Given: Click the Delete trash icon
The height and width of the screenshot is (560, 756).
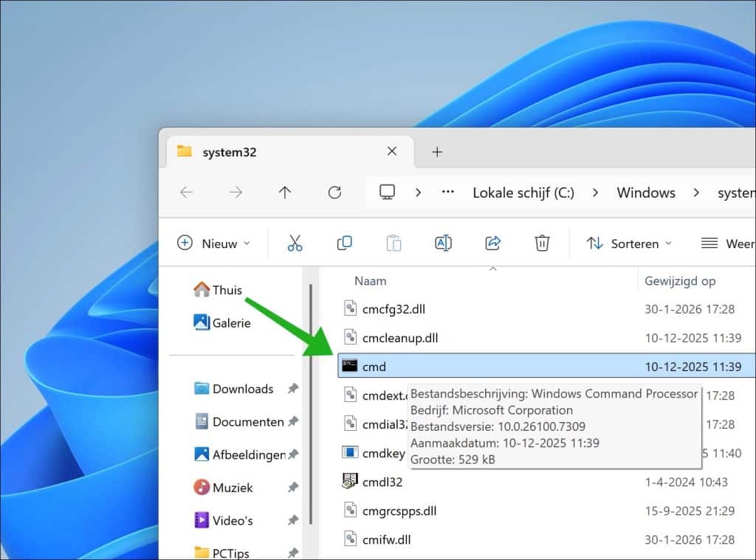Looking at the screenshot, I should coord(542,242).
